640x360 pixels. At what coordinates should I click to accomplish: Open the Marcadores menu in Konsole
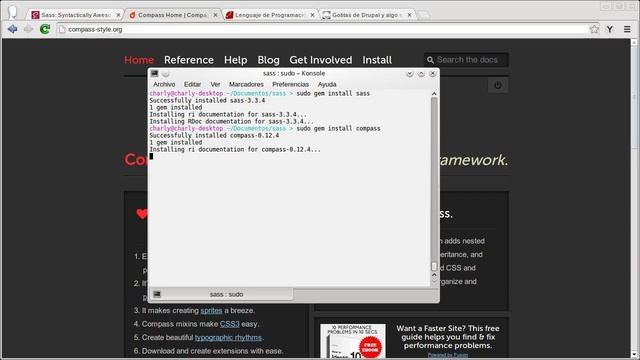[x=246, y=84]
